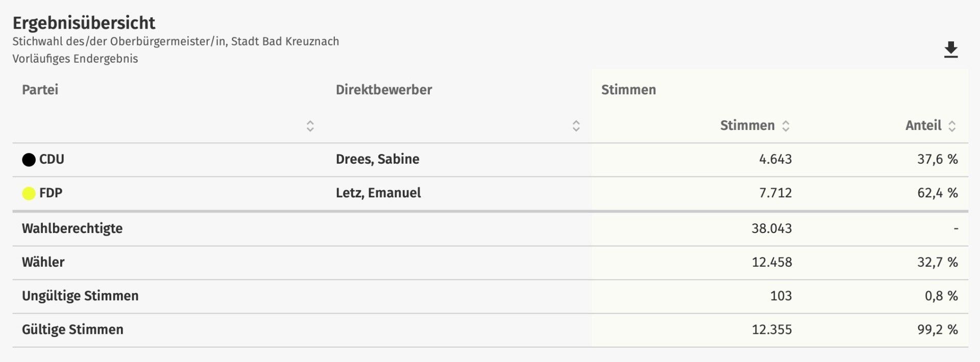This screenshot has width=980, height=362.
Task: Sort table by Partei column
Action: pos(310,126)
